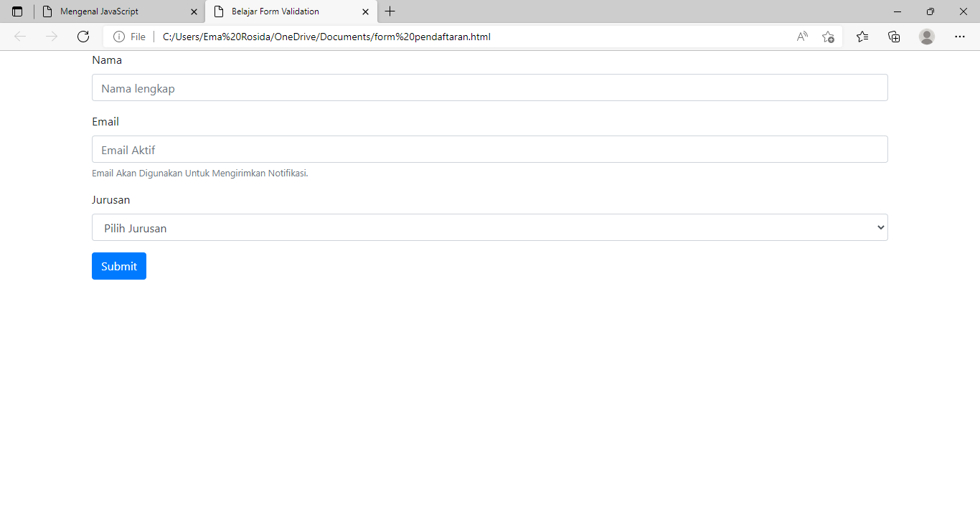This screenshot has height=522, width=980.
Task: Activate the Read Aloud icon
Action: point(802,37)
